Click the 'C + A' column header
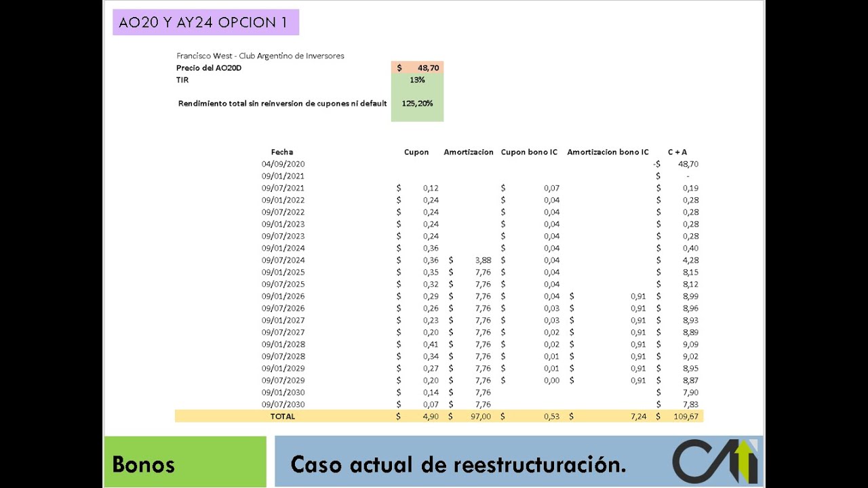 [x=677, y=152]
